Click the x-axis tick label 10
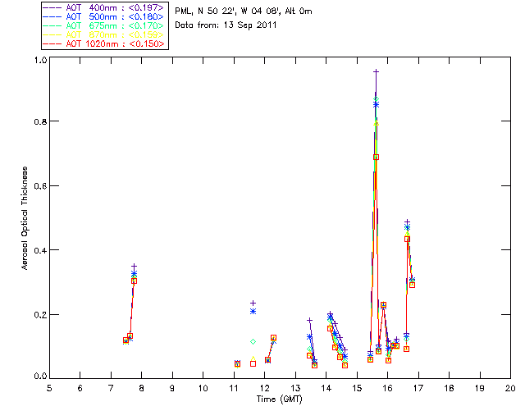525x420 pixels. (x=203, y=388)
